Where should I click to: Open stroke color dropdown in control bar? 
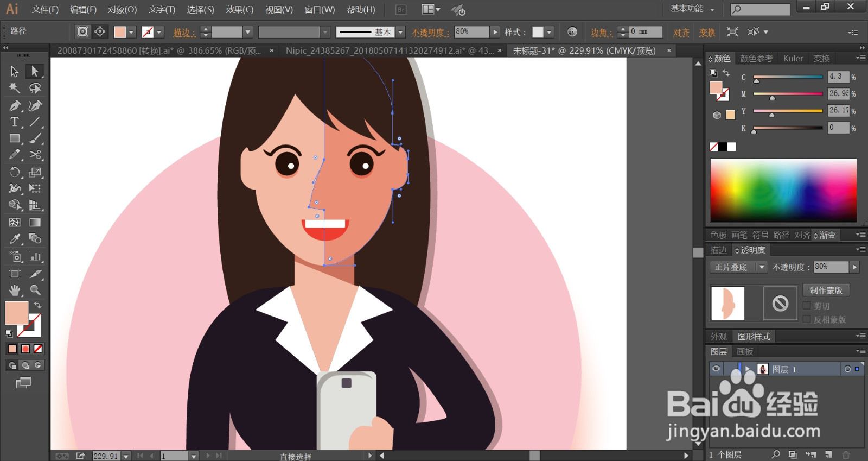[x=159, y=33]
